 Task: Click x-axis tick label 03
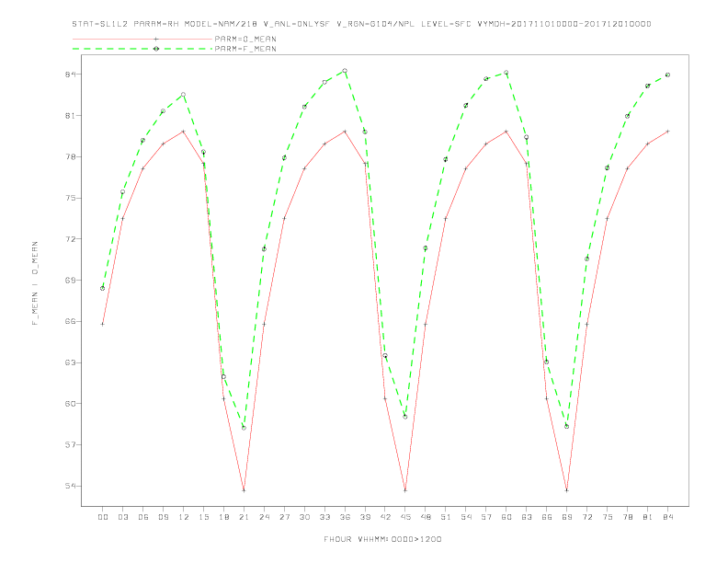click(122, 517)
